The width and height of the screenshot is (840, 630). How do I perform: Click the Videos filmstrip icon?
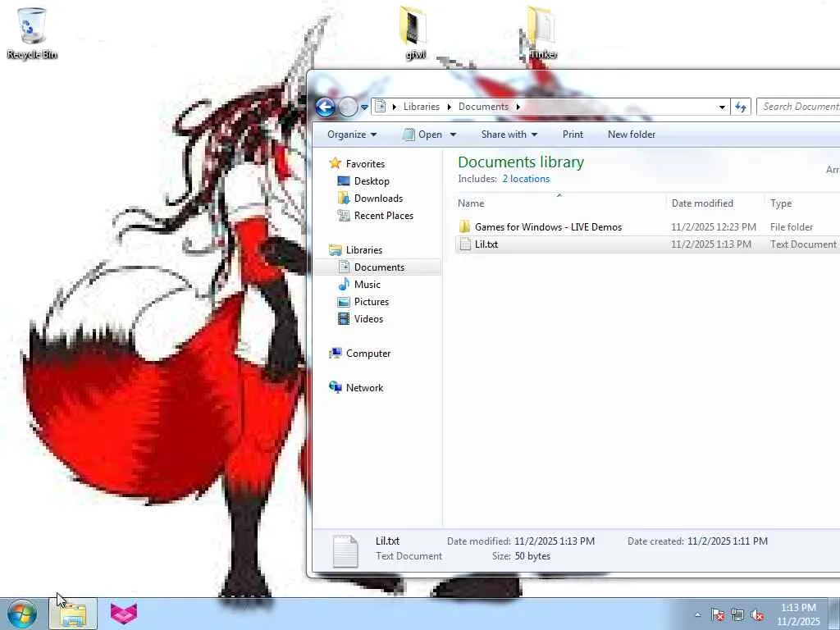[x=344, y=319]
